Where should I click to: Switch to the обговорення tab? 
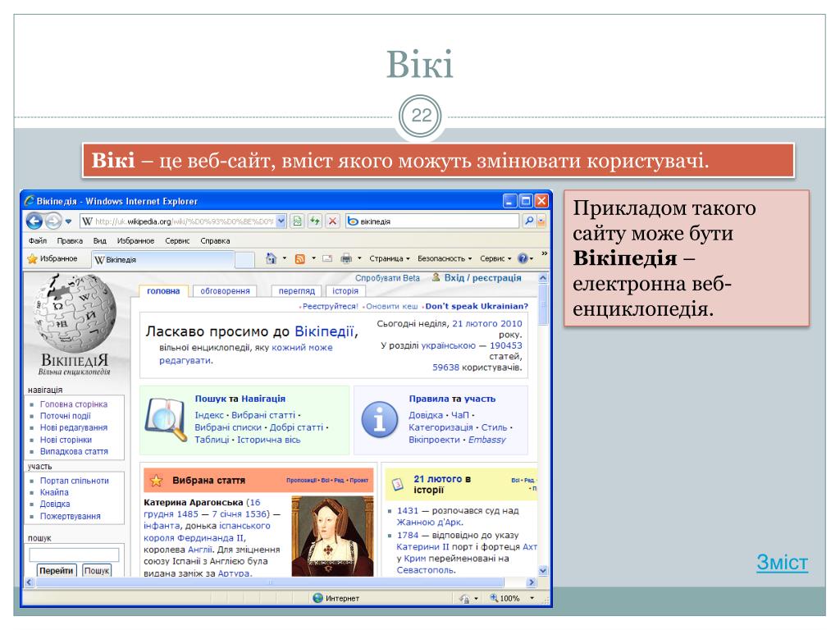click(225, 291)
